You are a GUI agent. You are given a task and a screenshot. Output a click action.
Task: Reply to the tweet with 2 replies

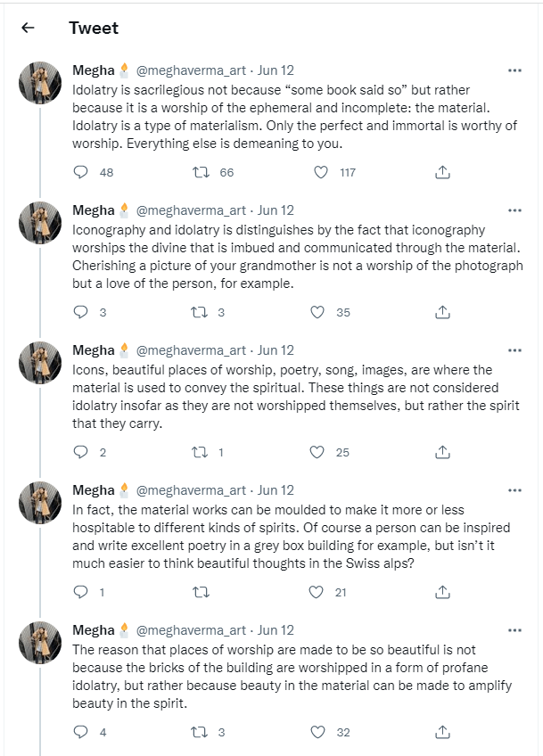tap(81, 452)
